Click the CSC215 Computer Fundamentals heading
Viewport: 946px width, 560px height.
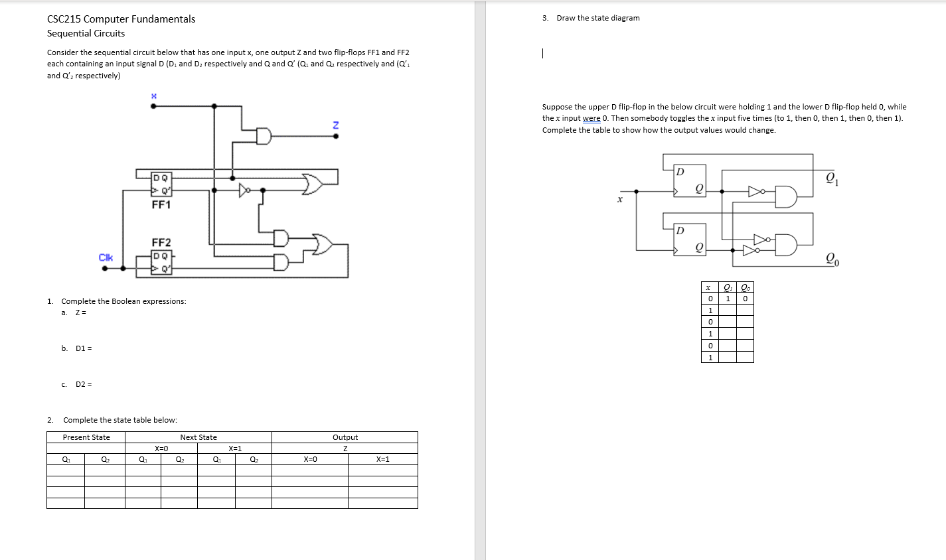point(120,19)
